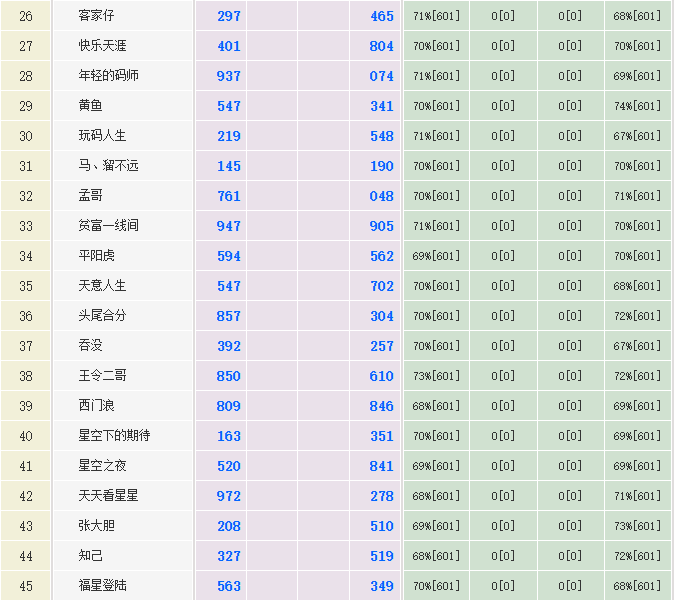Click the number 841 in 星空之夜 row
Screen dimensions: 674x601
coord(381,466)
